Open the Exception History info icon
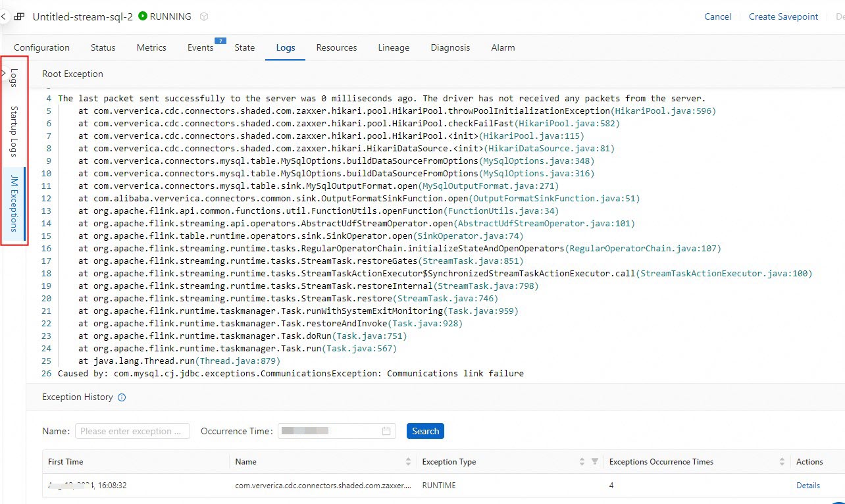The height and width of the screenshot is (504, 845). pyautogui.click(x=122, y=397)
